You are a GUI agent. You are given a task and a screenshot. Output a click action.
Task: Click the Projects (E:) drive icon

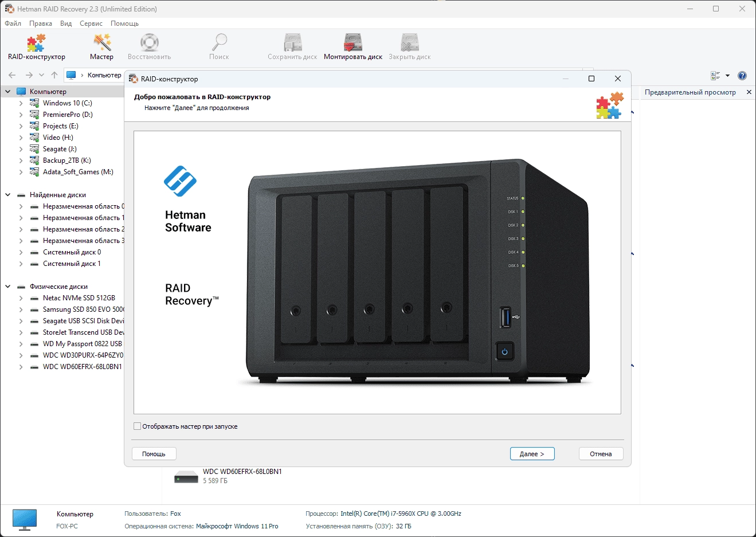(34, 126)
